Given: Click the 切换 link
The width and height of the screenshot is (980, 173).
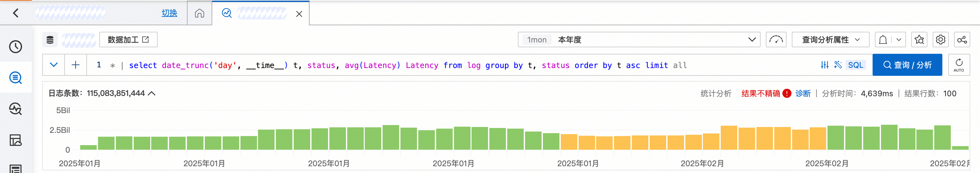Looking at the screenshot, I should [169, 13].
